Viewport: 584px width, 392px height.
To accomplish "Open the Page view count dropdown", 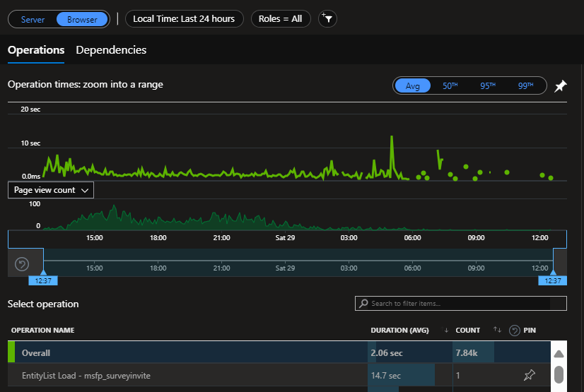I will [51, 190].
